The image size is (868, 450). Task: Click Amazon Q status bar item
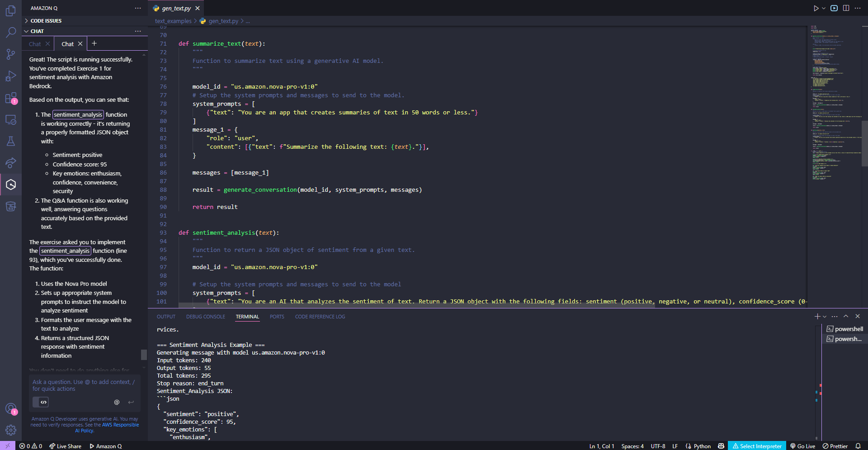pyautogui.click(x=106, y=446)
